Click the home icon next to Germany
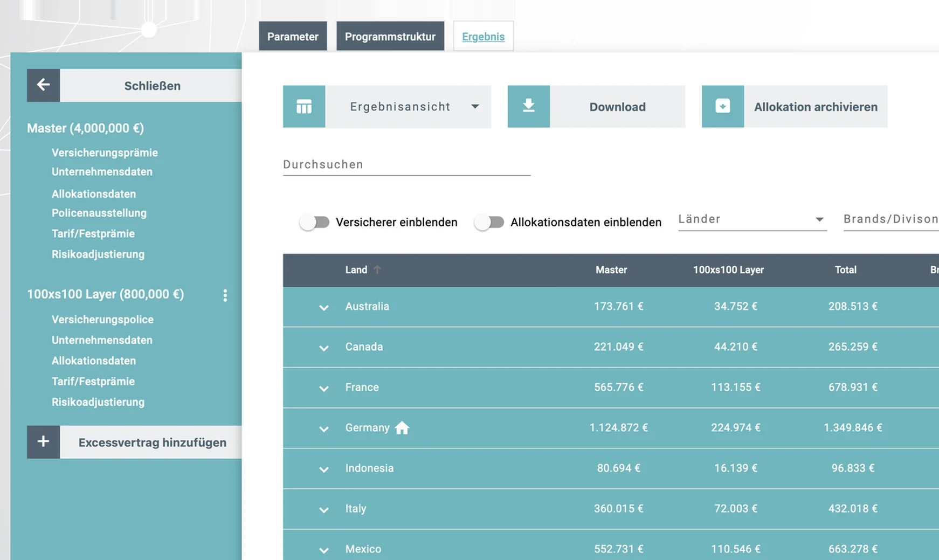 [x=402, y=428]
